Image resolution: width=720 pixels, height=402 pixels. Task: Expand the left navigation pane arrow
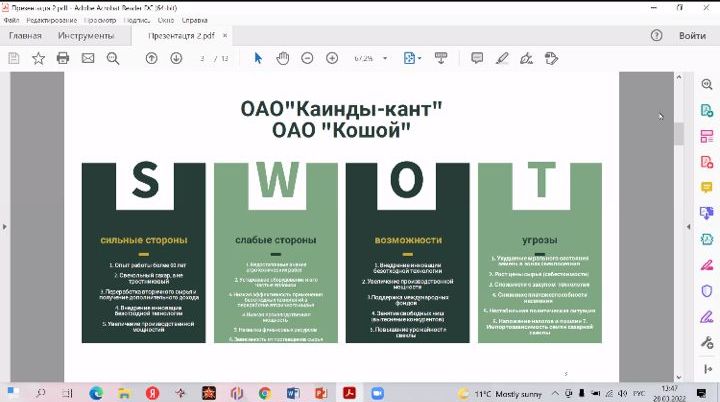tap(5, 226)
